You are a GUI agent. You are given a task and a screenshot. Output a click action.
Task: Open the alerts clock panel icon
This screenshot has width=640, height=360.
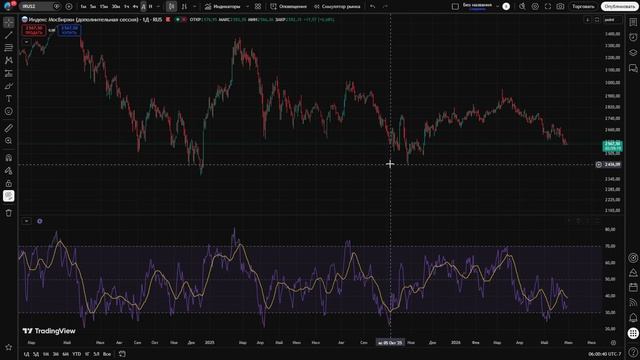click(x=633, y=37)
